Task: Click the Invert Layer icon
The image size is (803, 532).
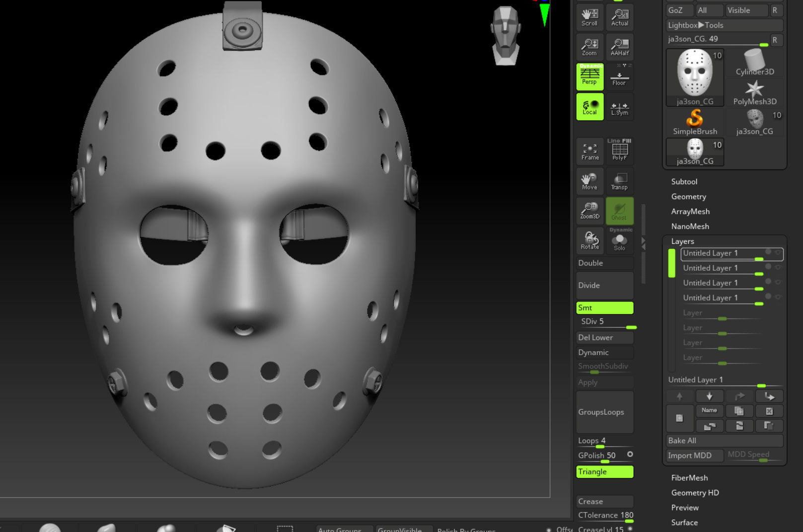Action: (769, 426)
